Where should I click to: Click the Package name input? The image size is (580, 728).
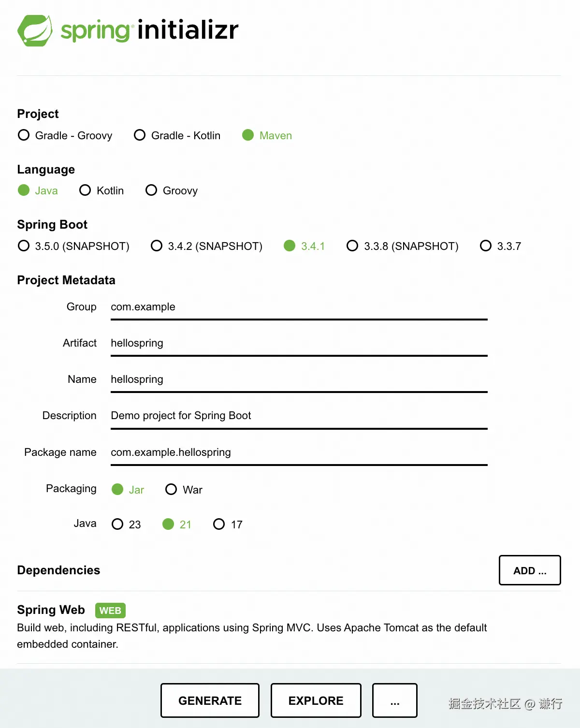pos(299,453)
